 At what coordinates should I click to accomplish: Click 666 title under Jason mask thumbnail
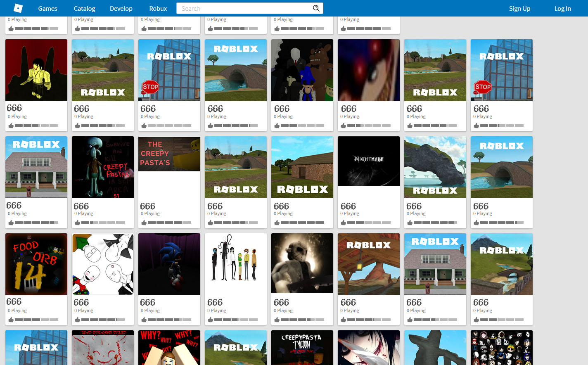[282, 303]
